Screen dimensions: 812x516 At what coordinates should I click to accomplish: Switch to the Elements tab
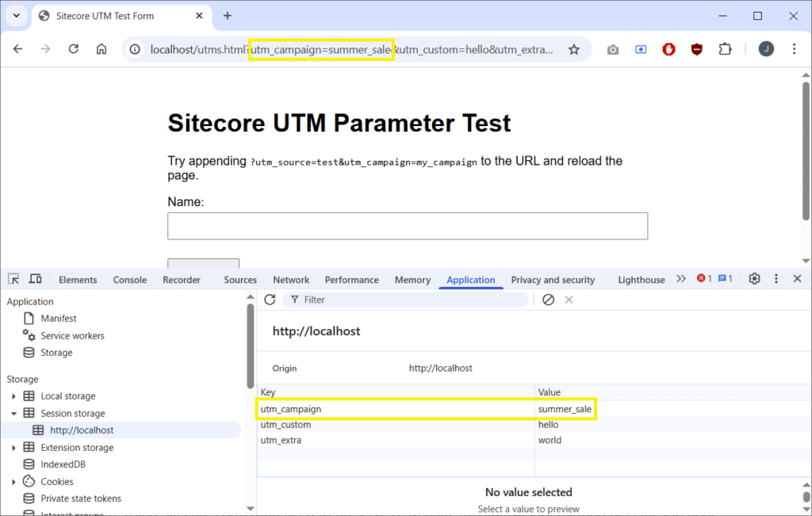[x=78, y=280]
